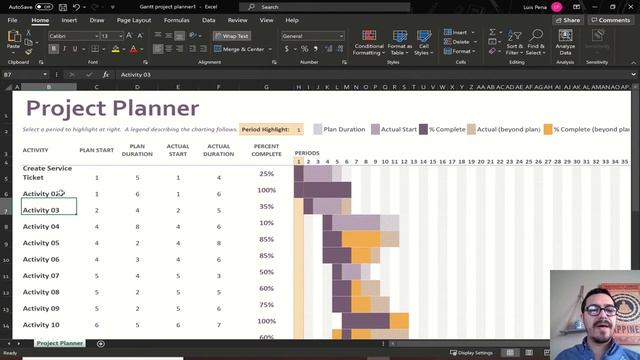Click AutoSum sigma icon
The width and height of the screenshot is (640, 360).
(x=492, y=32)
